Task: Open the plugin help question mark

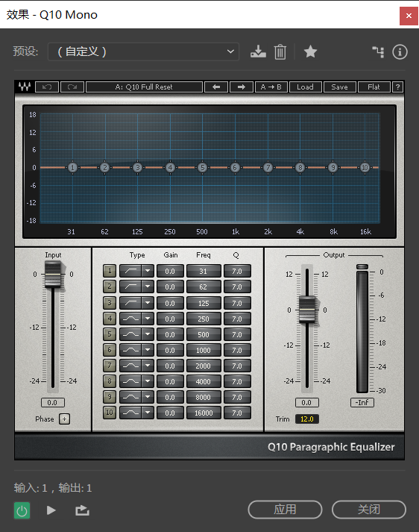Action: point(397,87)
